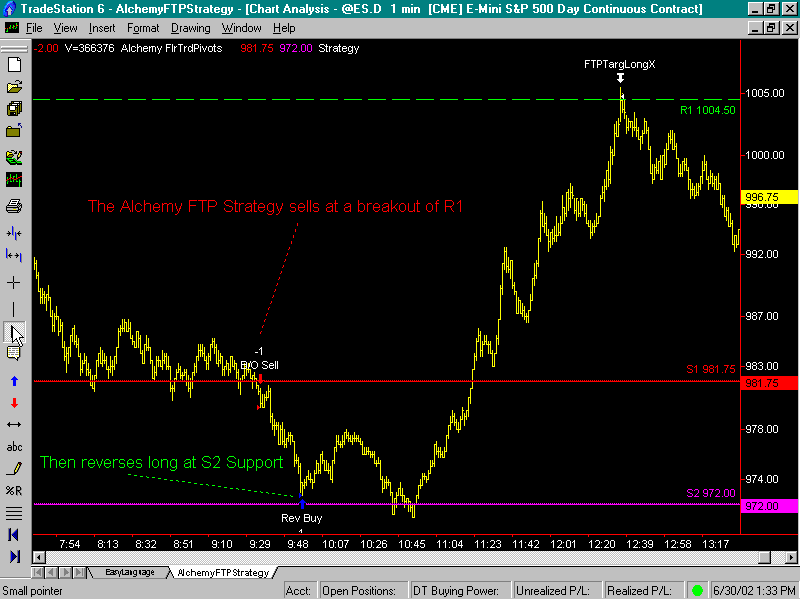Select the crosshair plus pointer tool

[14, 283]
